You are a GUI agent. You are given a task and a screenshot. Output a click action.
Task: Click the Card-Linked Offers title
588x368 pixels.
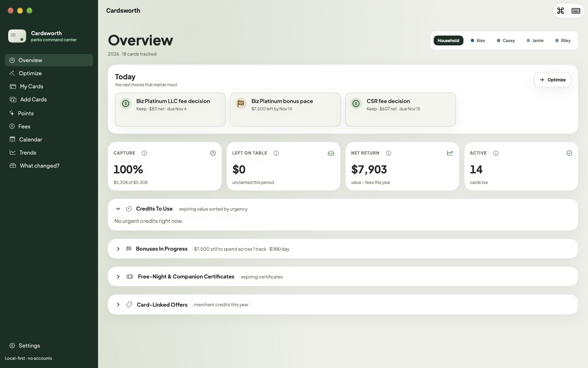pyautogui.click(x=162, y=305)
